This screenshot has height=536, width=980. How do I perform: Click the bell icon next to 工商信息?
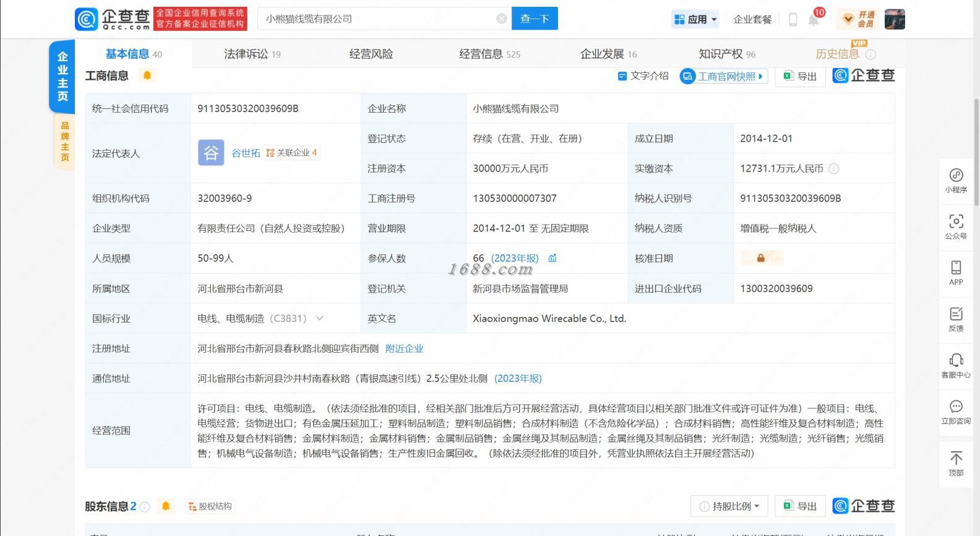tap(147, 75)
